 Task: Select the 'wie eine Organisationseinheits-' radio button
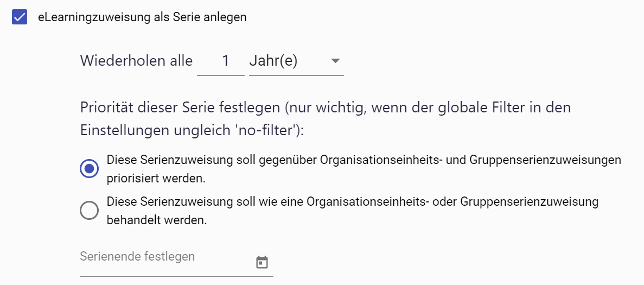click(89, 210)
